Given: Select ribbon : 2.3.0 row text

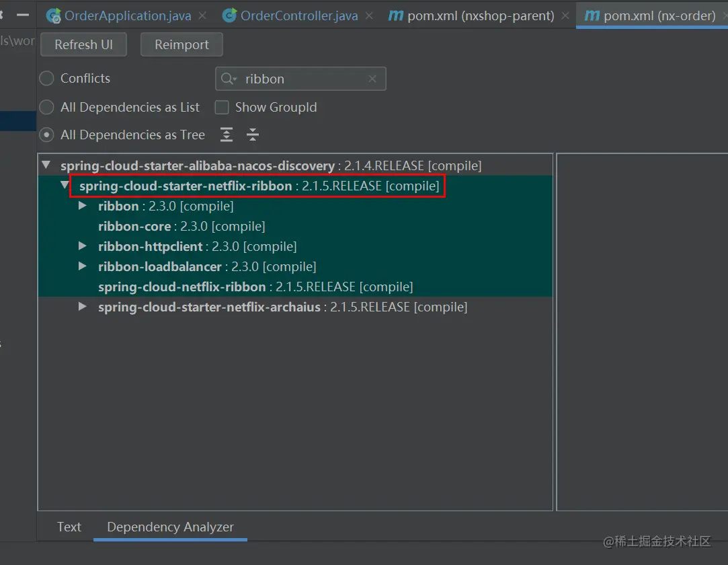Looking at the screenshot, I should pyautogui.click(x=166, y=206).
